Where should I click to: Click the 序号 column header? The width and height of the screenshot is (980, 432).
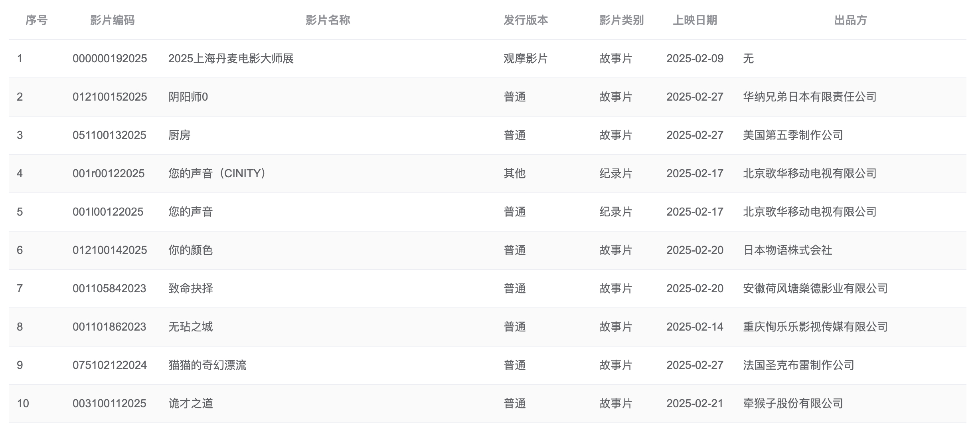(x=36, y=20)
